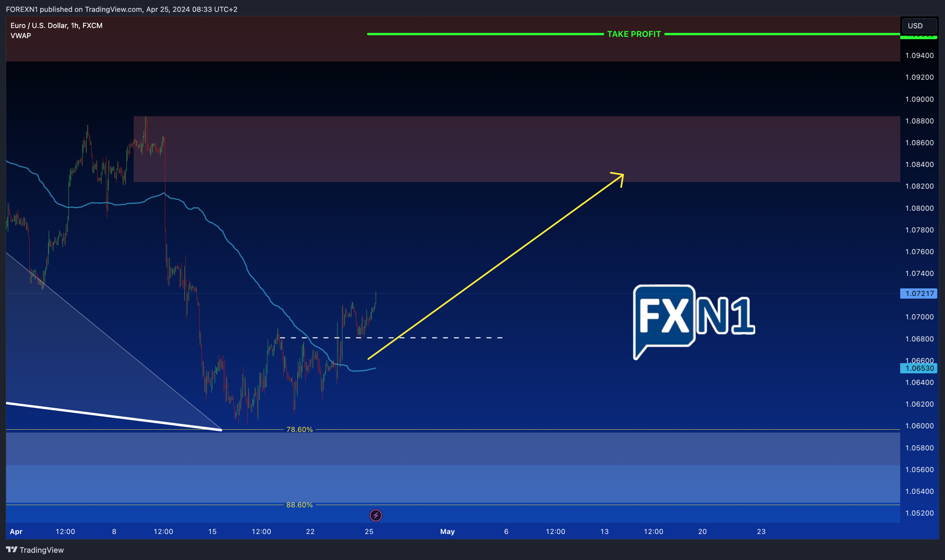Viewport: 945px width, 560px height.
Task: Click the TAKE PROFIT label
Action: (634, 34)
